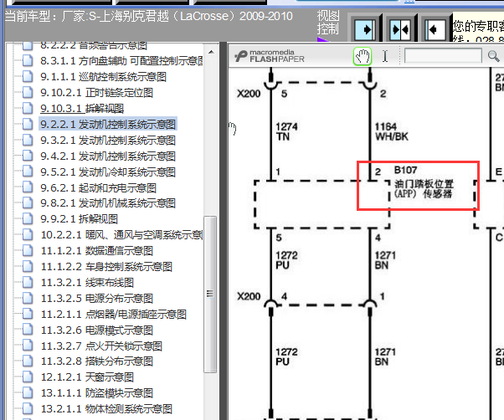
Task: Click document icon beside 9.6.2.1 起动和充电示意图
Action: pos(28,187)
